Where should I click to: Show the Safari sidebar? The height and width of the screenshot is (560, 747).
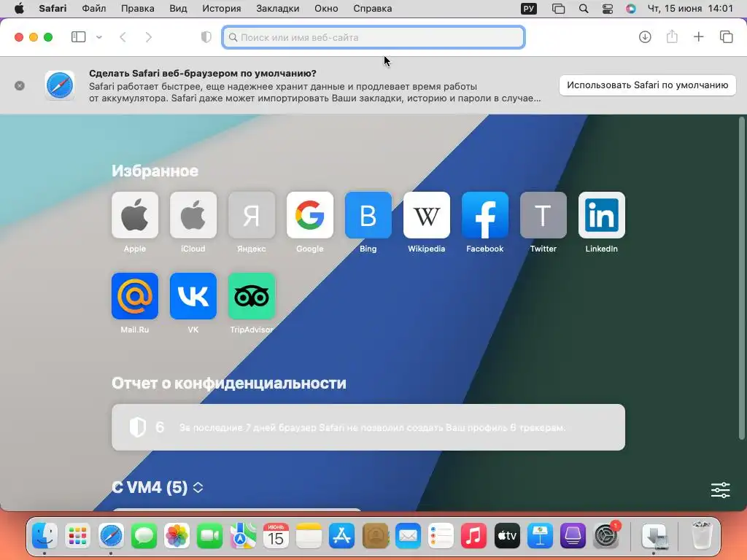point(78,37)
